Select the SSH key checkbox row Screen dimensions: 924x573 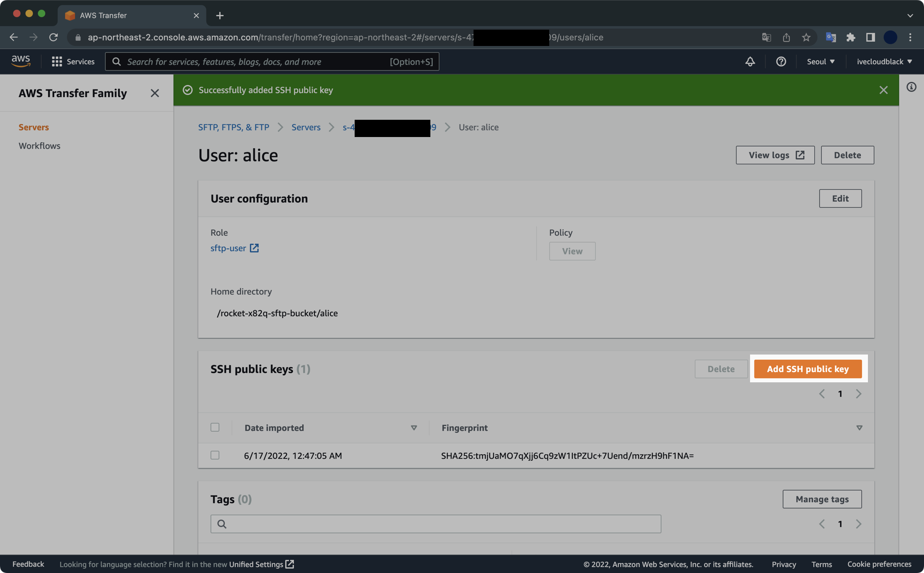pos(215,456)
